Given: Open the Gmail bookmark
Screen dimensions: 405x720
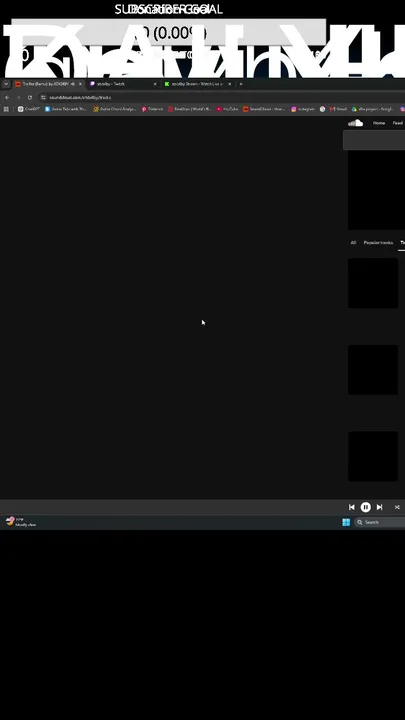Looking at the screenshot, I should coord(338,109).
